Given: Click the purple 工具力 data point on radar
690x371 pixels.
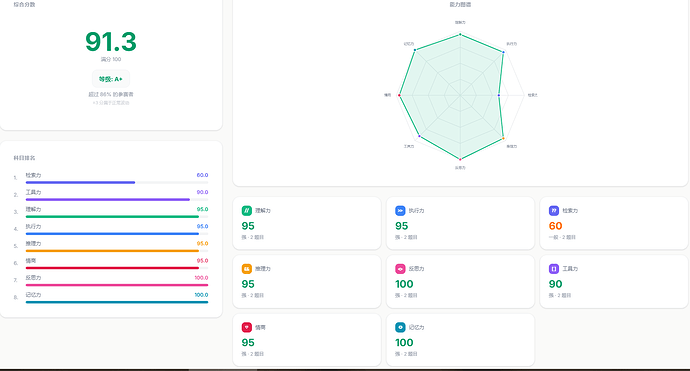Looking at the screenshot, I should [x=419, y=136].
